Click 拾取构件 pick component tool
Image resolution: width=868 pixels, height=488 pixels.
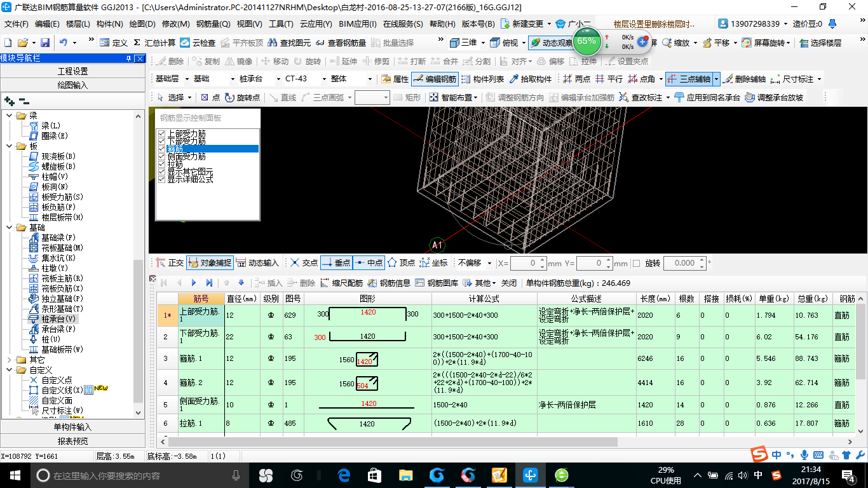click(x=530, y=79)
